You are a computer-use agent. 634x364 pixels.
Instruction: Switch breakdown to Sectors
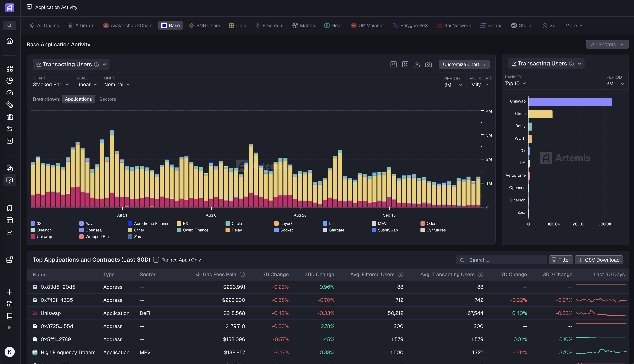[107, 99]
